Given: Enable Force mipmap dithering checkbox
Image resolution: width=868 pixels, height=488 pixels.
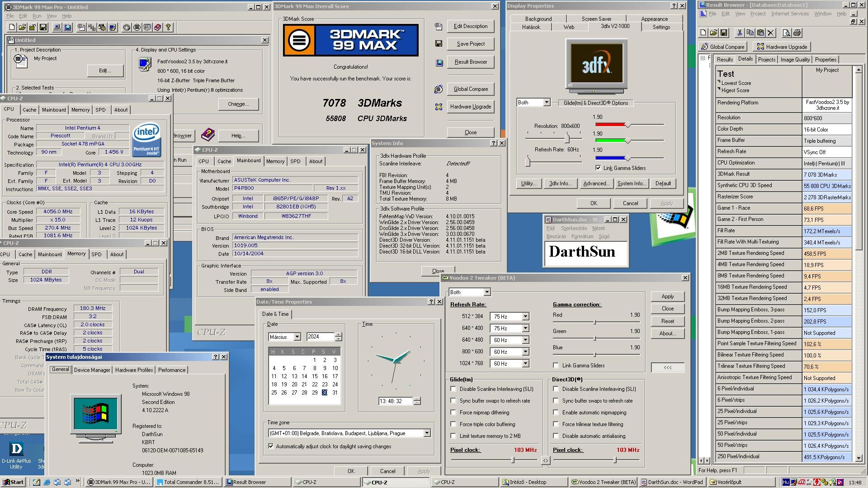Looking at the screenshot, I should point(453,413).
